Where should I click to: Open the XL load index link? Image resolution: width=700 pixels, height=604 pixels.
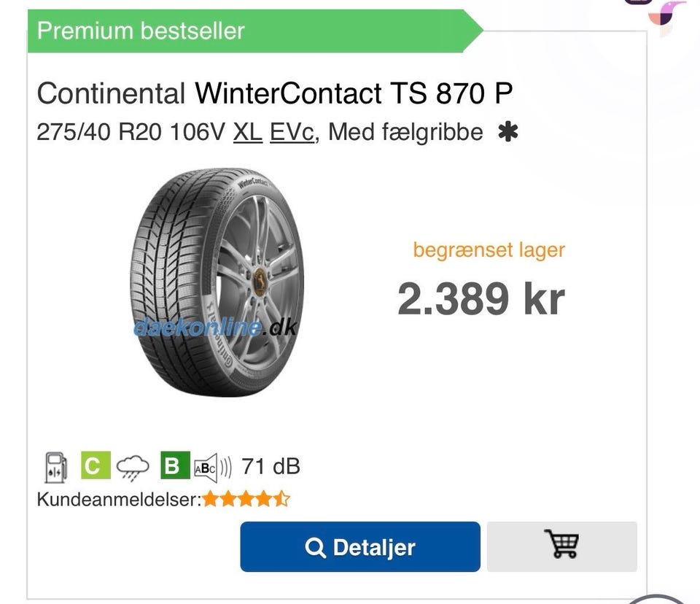247,132
